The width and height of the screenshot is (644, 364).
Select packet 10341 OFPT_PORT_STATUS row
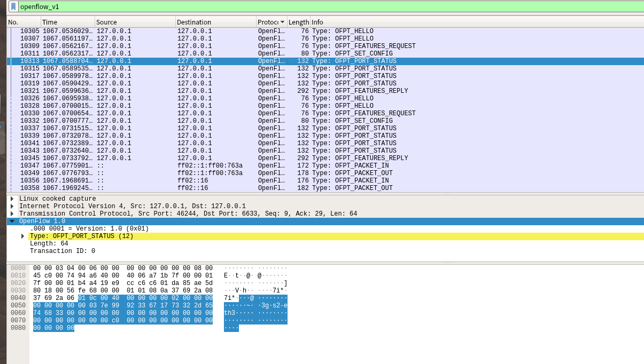325,143
